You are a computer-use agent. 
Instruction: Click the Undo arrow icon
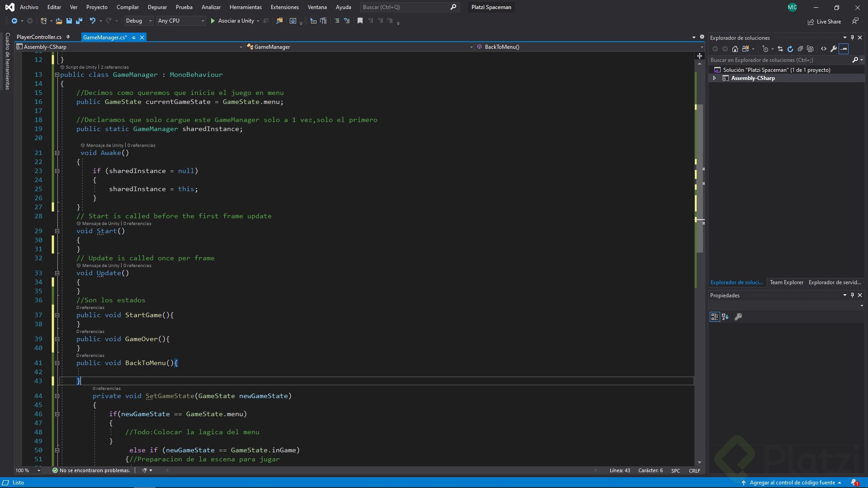click(x=93, y=21)
